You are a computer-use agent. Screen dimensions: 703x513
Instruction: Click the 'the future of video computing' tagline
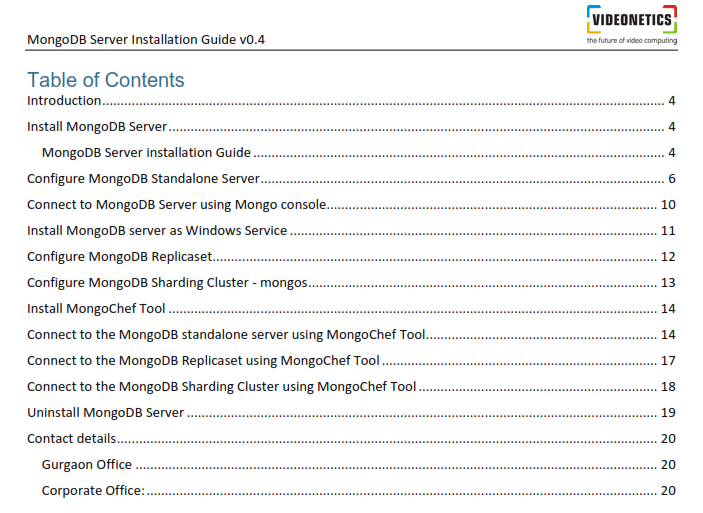point(632,40)
